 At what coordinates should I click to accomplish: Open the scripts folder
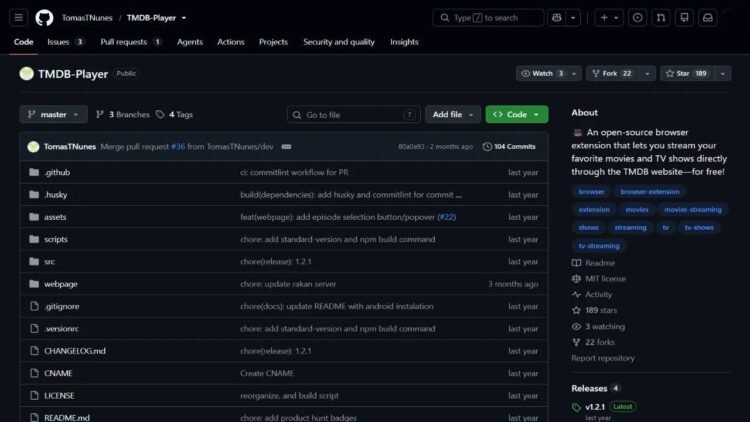point(55,239)
